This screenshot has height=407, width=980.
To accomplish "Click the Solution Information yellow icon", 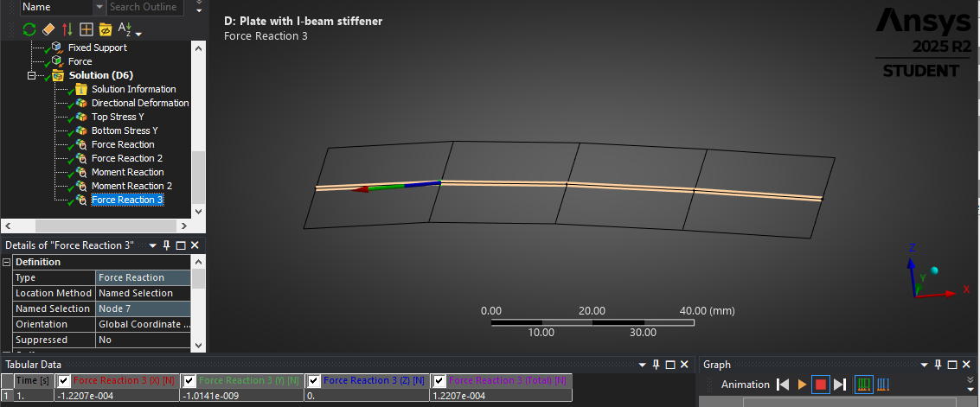I will tap(80, 89).
